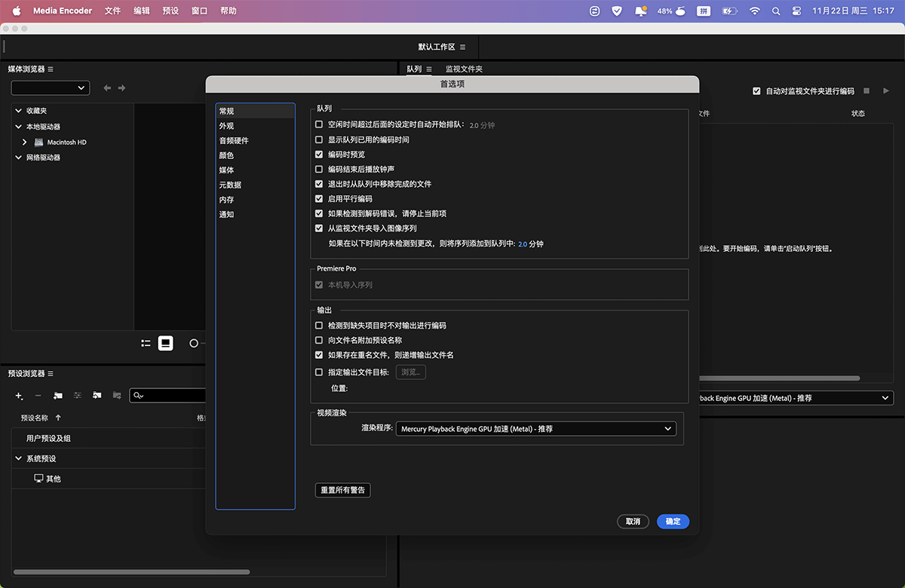This screenshot has width=905, height=588.
Task: Click the magnifier icon in the preset search field
Action: click(x=137, y=396)
